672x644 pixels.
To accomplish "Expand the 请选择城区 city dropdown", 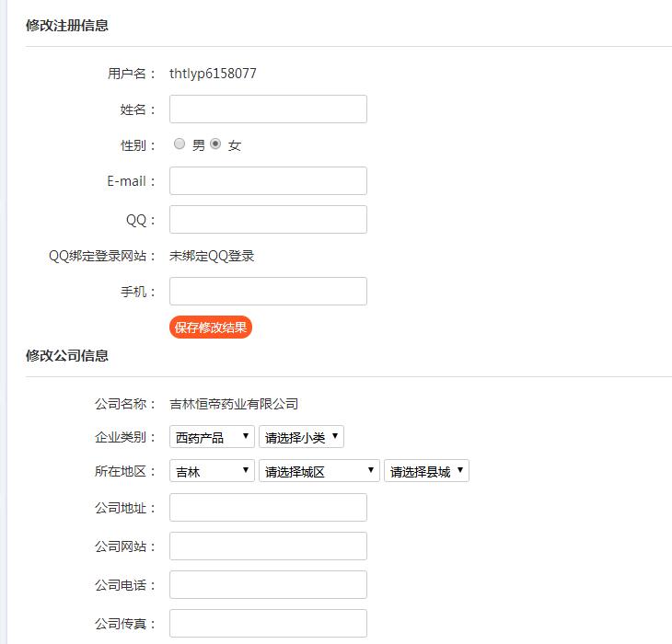I will click(x=319, y=471).
